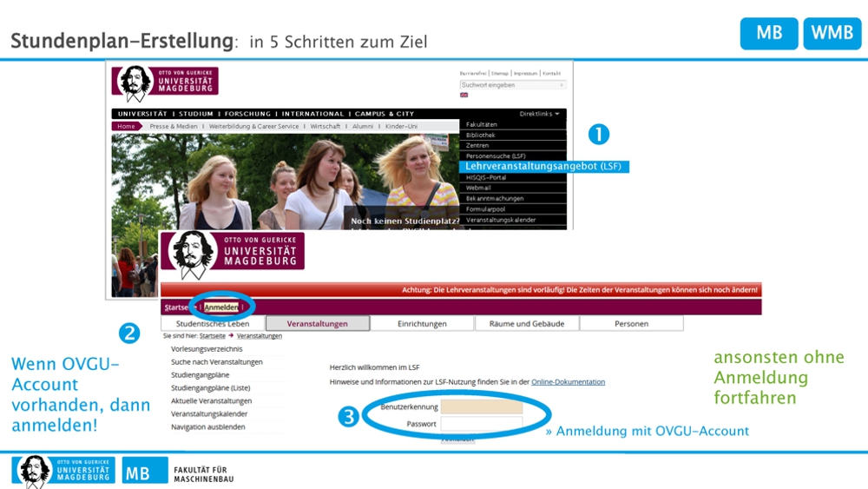
Task: Click the Passwort input field
Action: tap(482, 424)
